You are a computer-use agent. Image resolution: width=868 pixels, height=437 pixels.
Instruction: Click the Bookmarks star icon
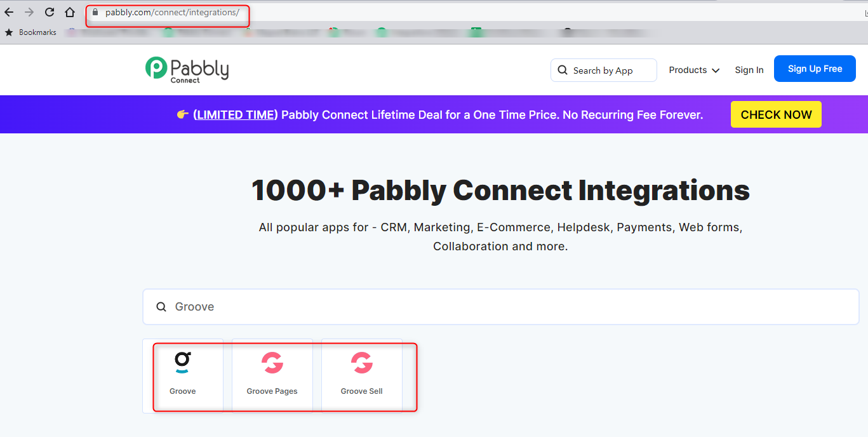[x=9, y=32]
